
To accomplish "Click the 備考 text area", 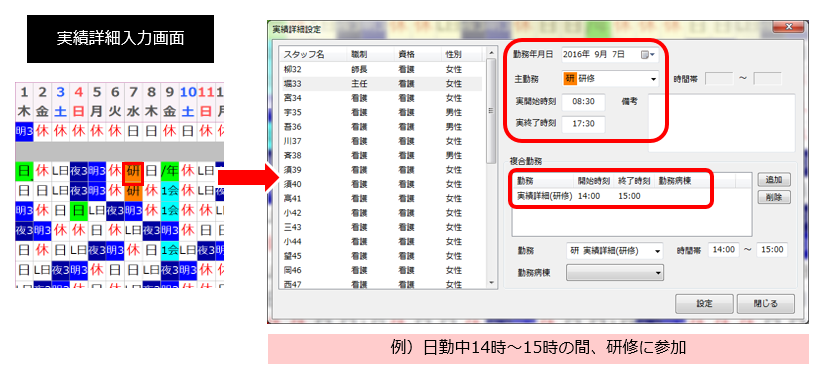I will point(720,123).
